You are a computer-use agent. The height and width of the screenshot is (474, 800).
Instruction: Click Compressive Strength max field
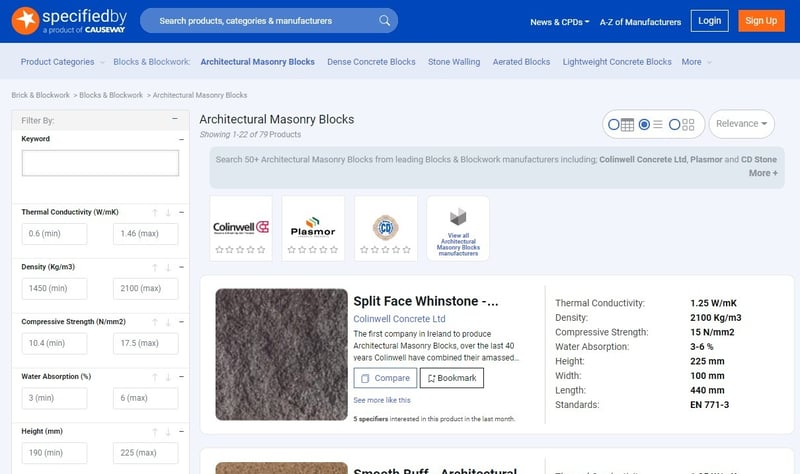[x=145, y=343]
